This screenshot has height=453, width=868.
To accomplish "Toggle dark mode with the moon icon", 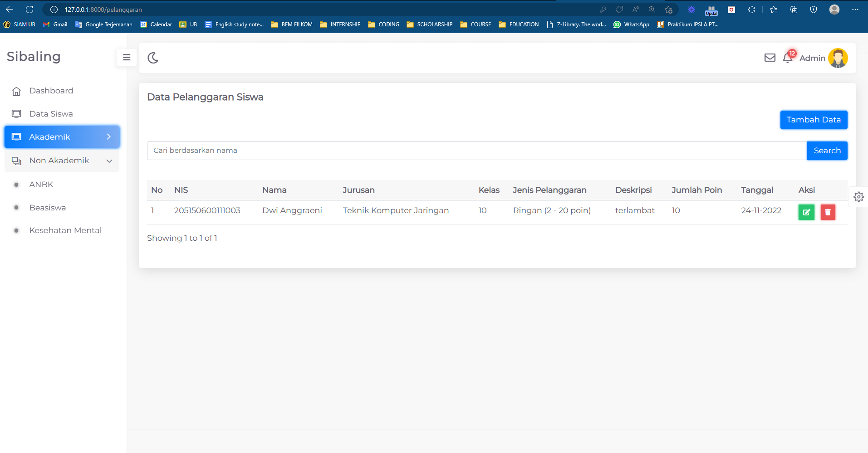I will (153, 58).
